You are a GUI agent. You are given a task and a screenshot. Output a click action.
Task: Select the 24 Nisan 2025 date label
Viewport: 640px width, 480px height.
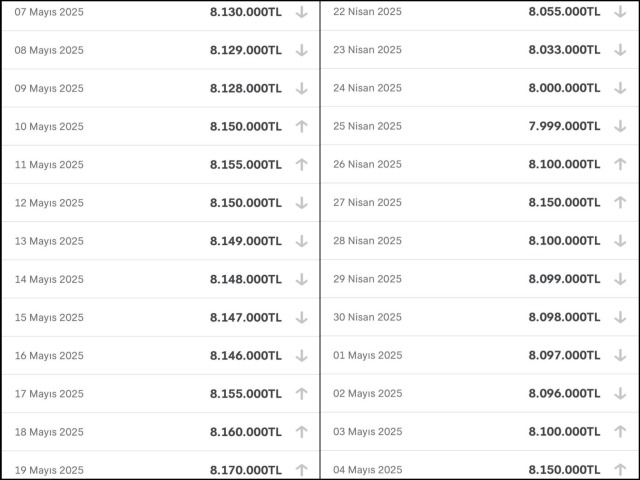coord(367,88)
